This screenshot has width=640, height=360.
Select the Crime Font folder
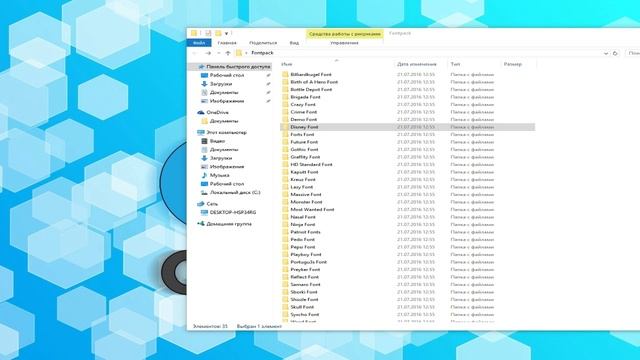304,112
